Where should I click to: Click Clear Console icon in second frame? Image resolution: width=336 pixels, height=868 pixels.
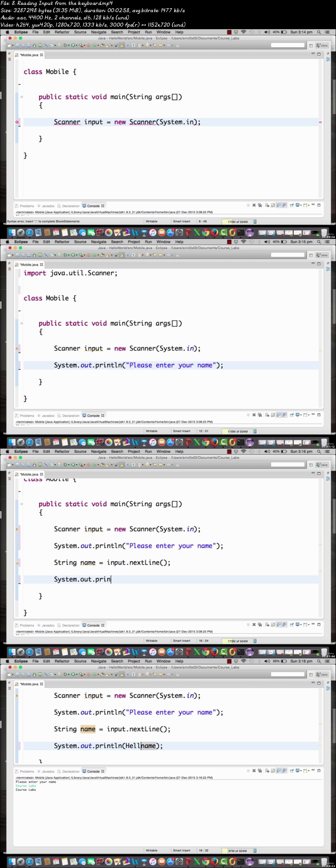pos(267,414)
